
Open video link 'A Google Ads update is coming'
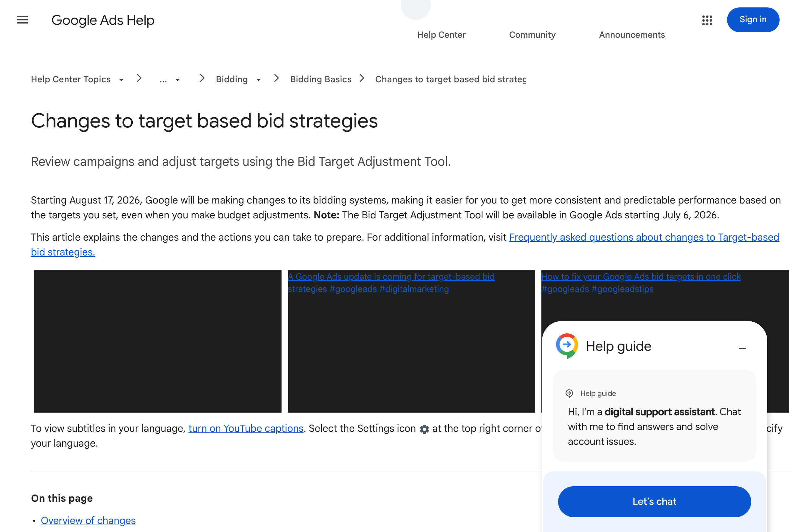coord(391,283)
